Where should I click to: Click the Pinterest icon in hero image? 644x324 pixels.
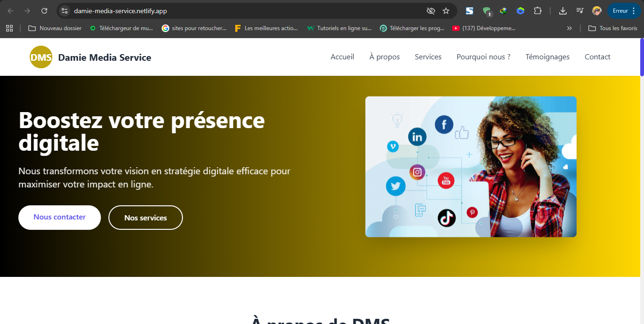click(x=472, y=212)
